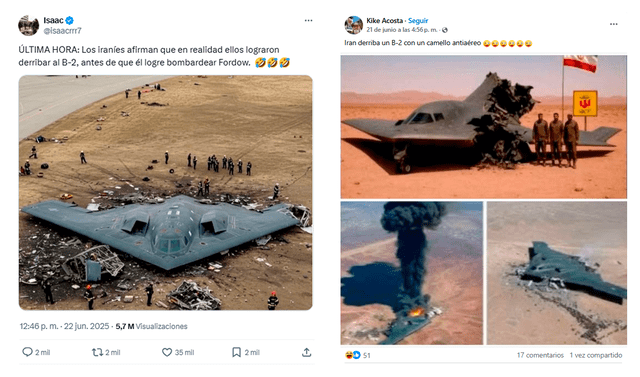The height and width of the screenshot is (377, 640).
Task: Click the reply comment icon on Isaac's tweet
Action: click(27, 352)
